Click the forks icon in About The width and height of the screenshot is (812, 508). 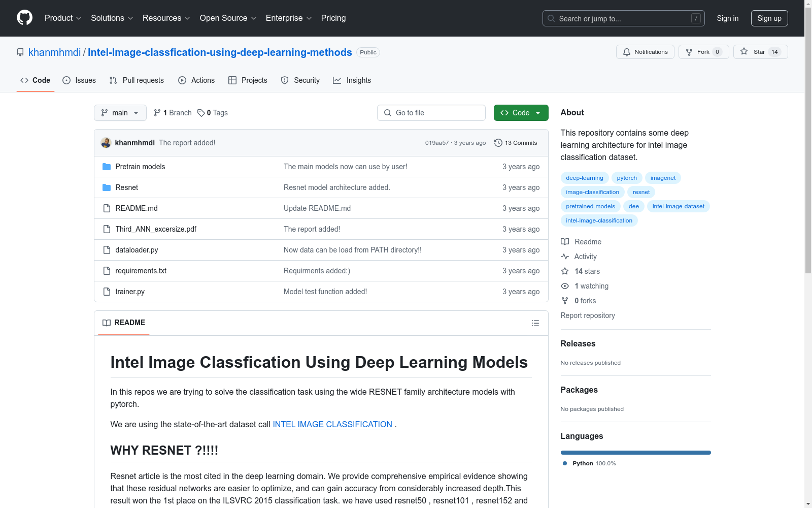coord(565,301)
